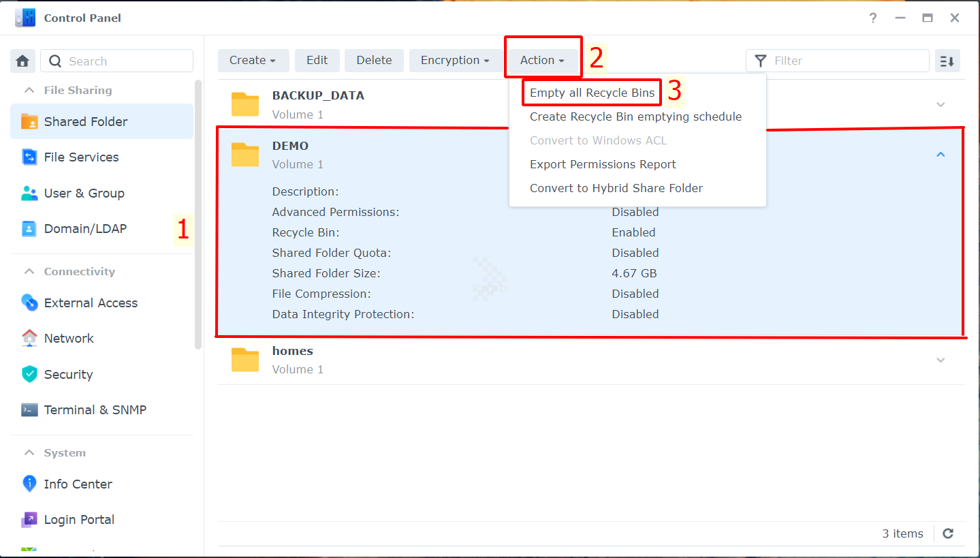Open the Create dropdown
980x558 pixels.
(253, 61)
